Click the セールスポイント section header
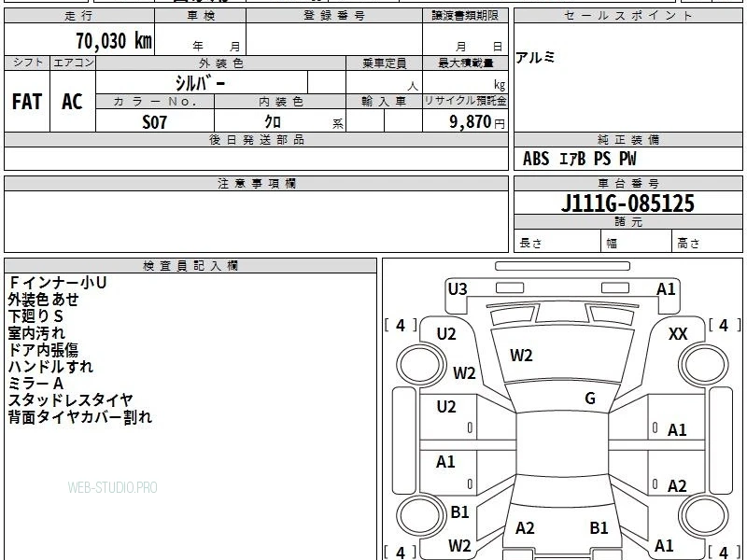 click(x=627, y=15)
